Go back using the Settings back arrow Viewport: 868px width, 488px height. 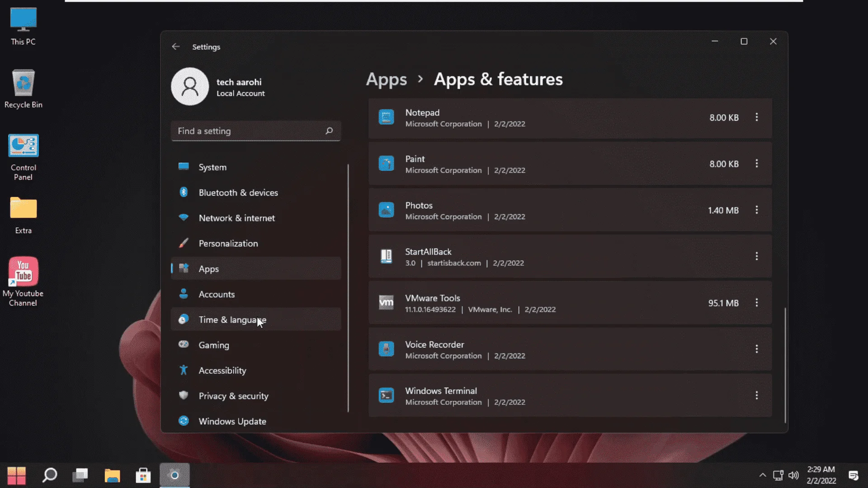[176, 47]
